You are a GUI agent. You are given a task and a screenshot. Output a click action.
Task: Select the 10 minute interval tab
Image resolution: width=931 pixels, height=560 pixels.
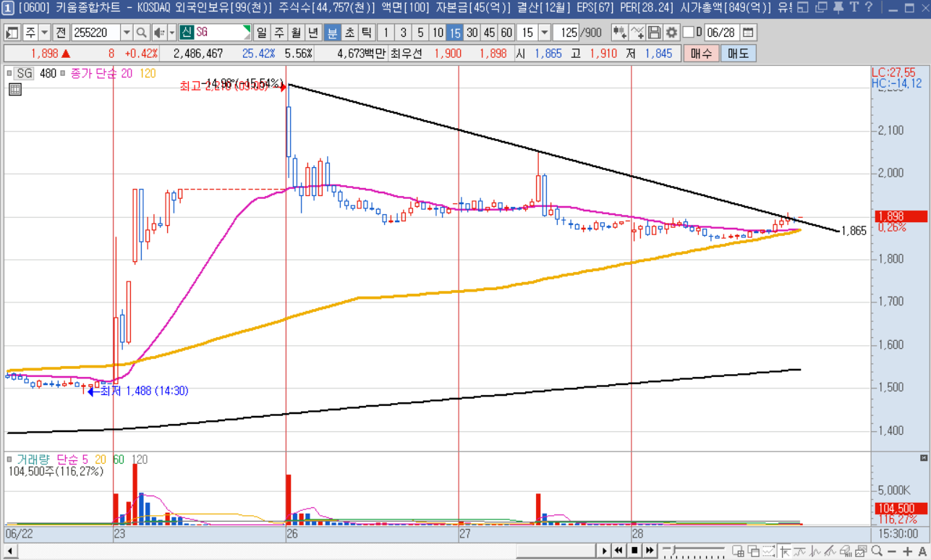pyautogui.click(x=438, y=33)
